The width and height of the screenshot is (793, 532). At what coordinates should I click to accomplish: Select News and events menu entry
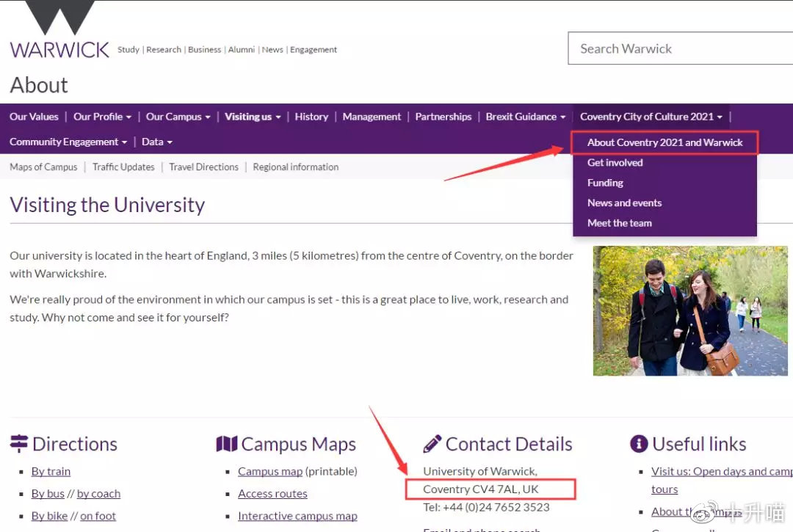[x=624, y=203]
